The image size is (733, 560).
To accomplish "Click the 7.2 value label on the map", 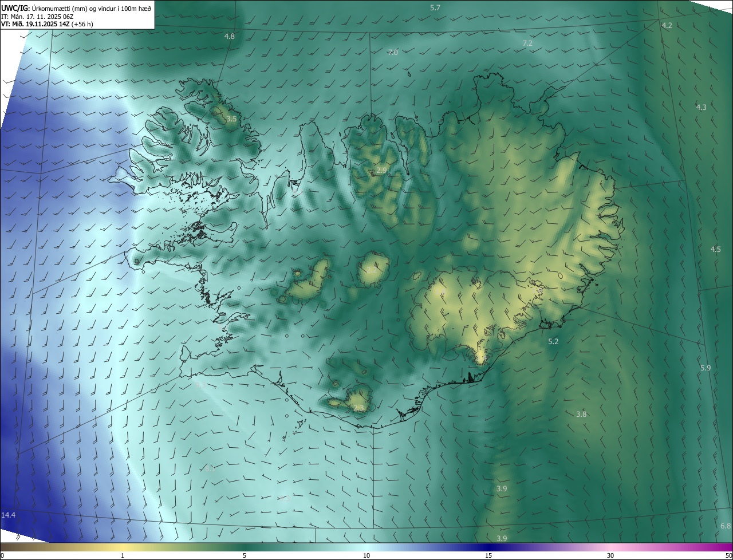I will pos(527,43).
